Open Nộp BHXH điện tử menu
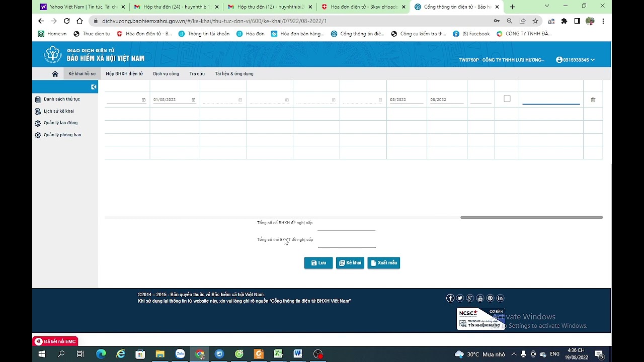Image resolution: width=644 pixels, height=362 pixels. (124, 74)
